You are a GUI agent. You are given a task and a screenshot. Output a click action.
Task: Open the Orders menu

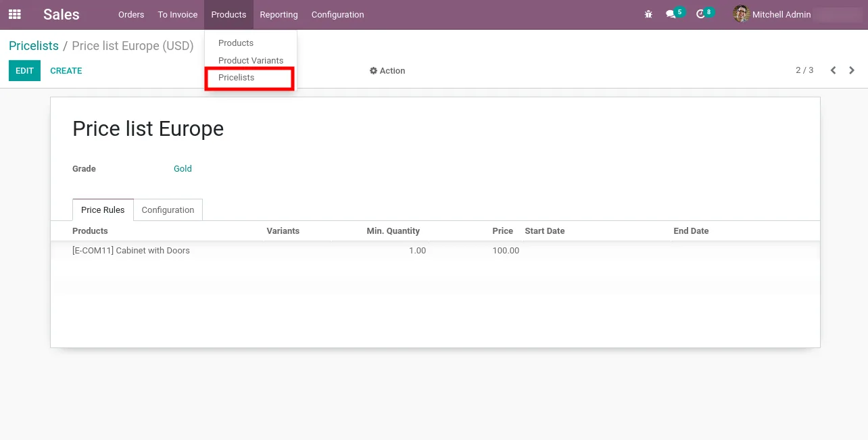click(x=131, y=14)
